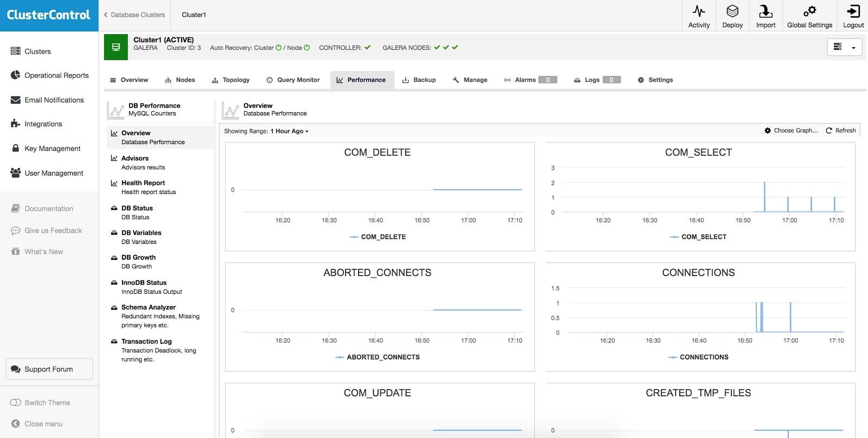Open the Activity pulse icon
The width and height of the screenshot is (868, 438).
click(x=699, y=11)
